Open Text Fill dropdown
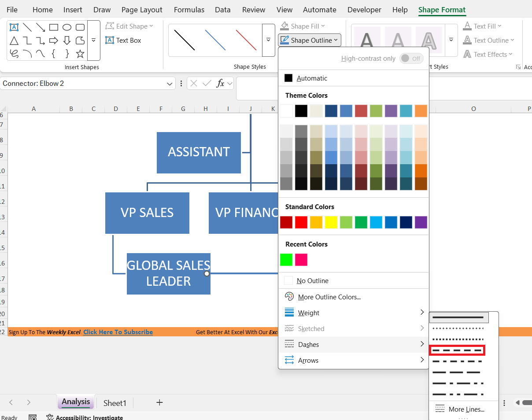 (482, 26)
